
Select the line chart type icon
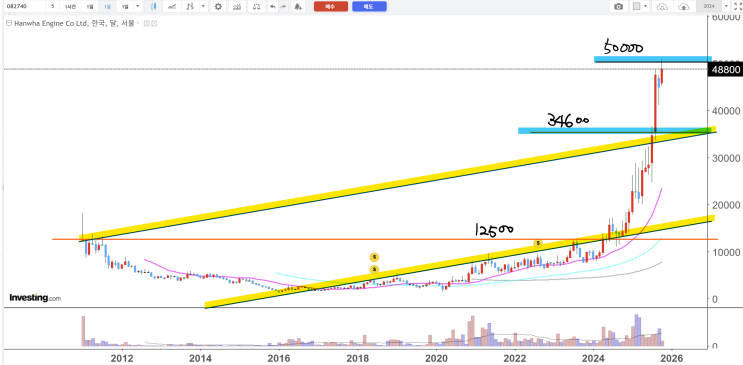tap(172, 7)
